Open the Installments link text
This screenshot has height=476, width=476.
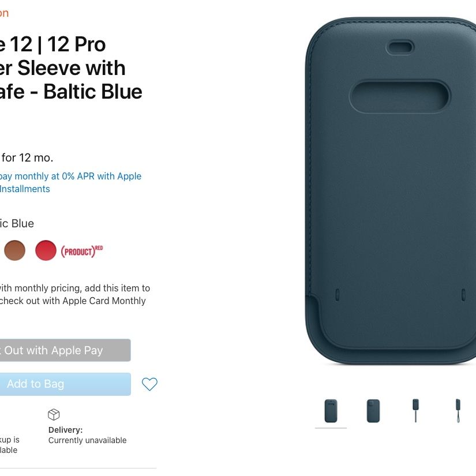(25, 189)
